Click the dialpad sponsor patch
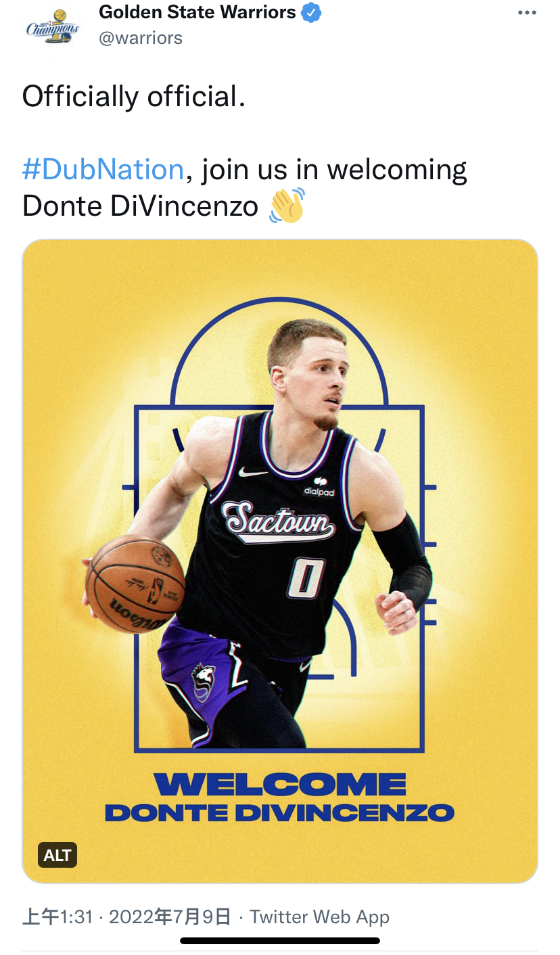560x955 pixels. [319, 487]
